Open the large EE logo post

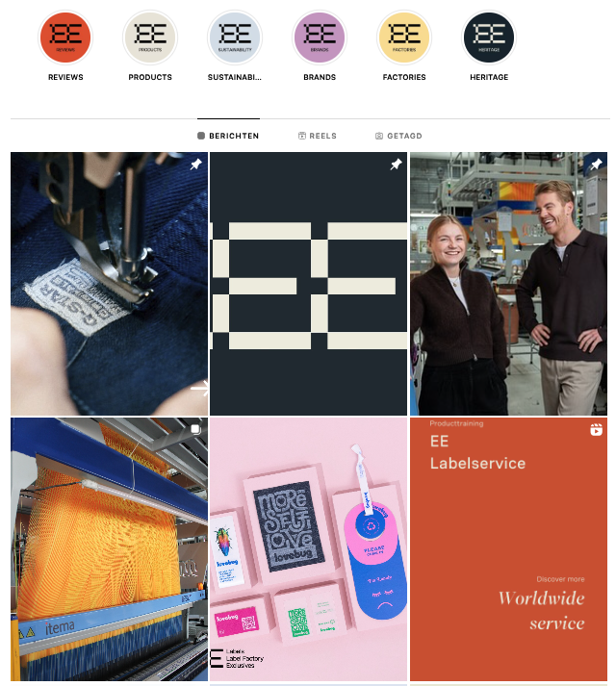coord(308,284)
